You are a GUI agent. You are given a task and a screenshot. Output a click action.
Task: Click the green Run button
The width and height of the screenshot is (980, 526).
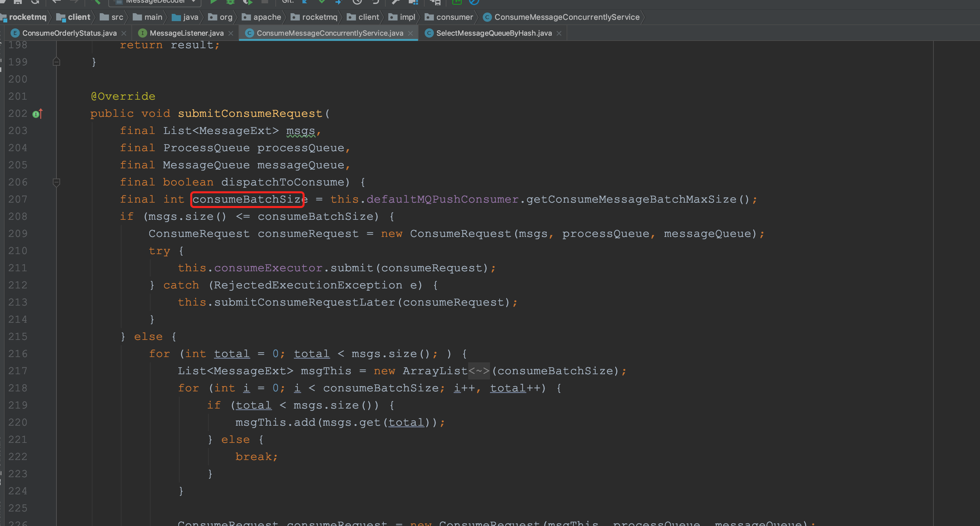[213, 2]
